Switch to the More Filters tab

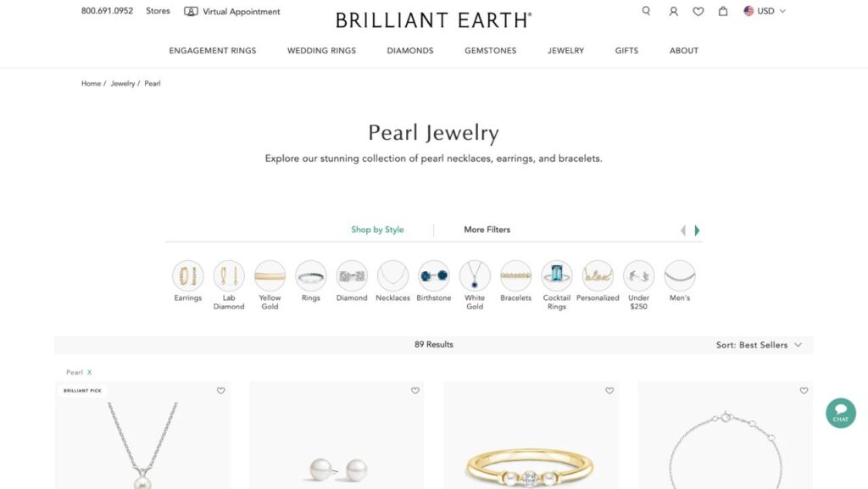point(487,230)
